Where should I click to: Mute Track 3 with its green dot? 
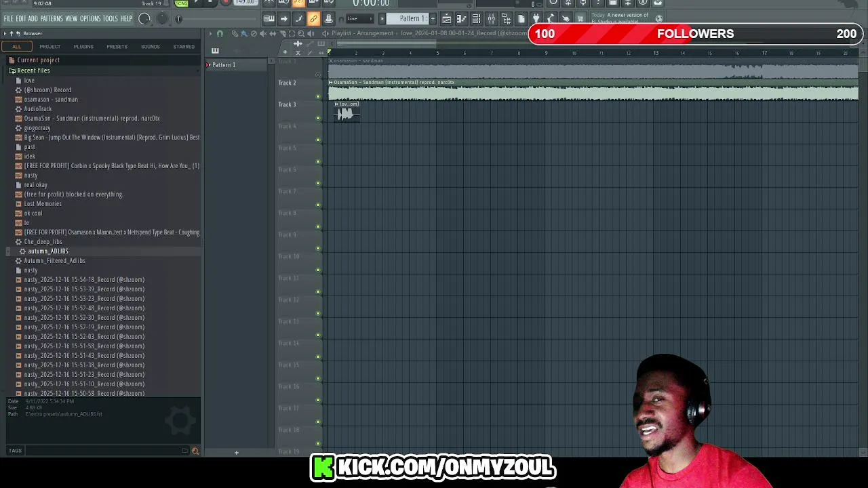point(319,118)
